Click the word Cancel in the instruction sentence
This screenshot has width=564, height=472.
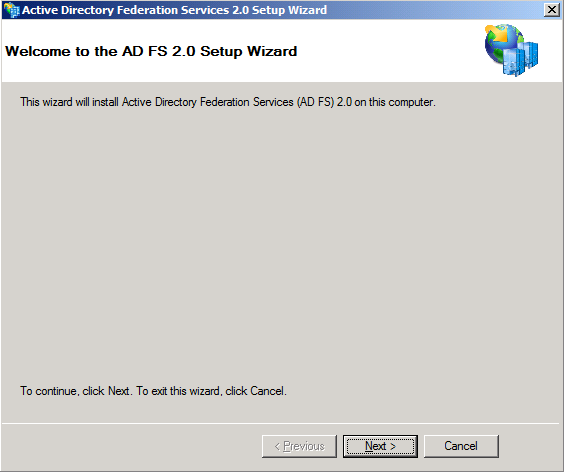[x=267, y=391]
